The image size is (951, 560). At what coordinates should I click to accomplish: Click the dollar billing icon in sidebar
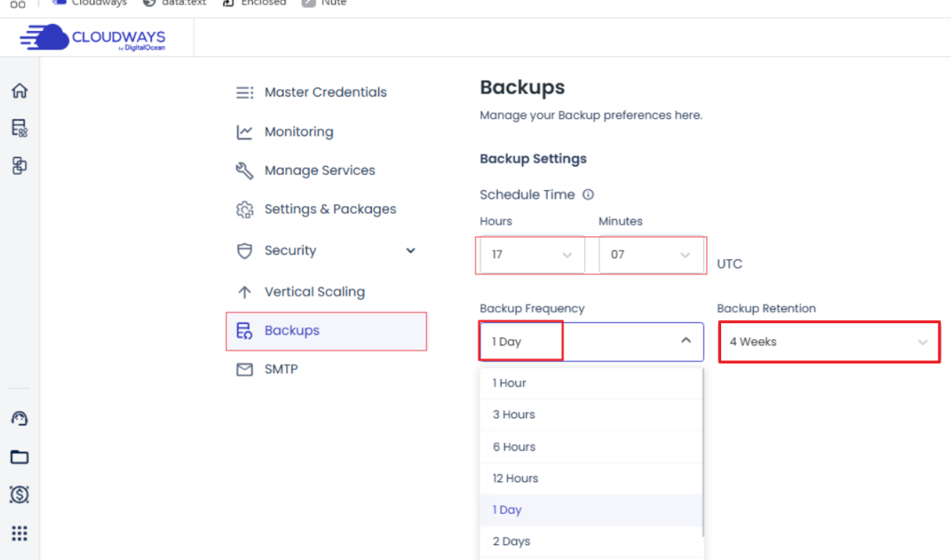[20, 495]
